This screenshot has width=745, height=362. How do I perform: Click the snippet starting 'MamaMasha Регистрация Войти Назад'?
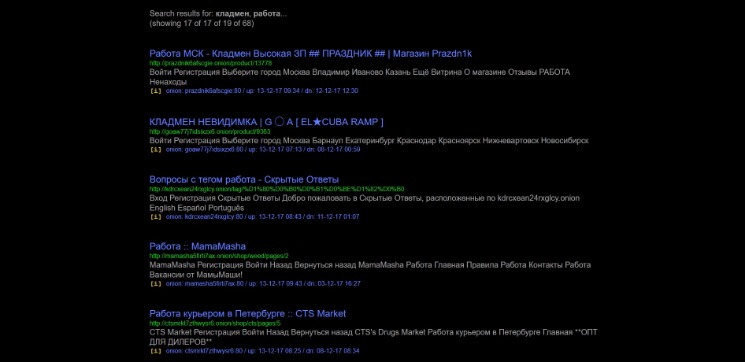point(370,270)
